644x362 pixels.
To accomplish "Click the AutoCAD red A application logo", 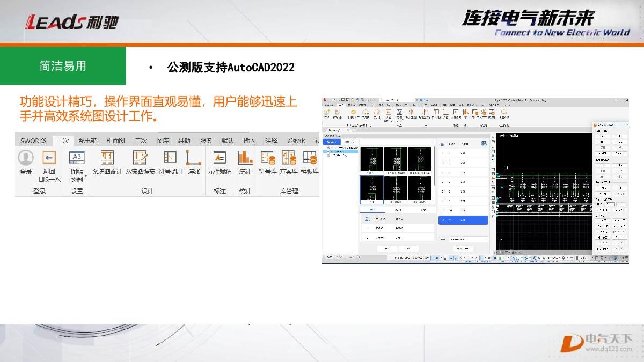I will [x=325, y=100].
